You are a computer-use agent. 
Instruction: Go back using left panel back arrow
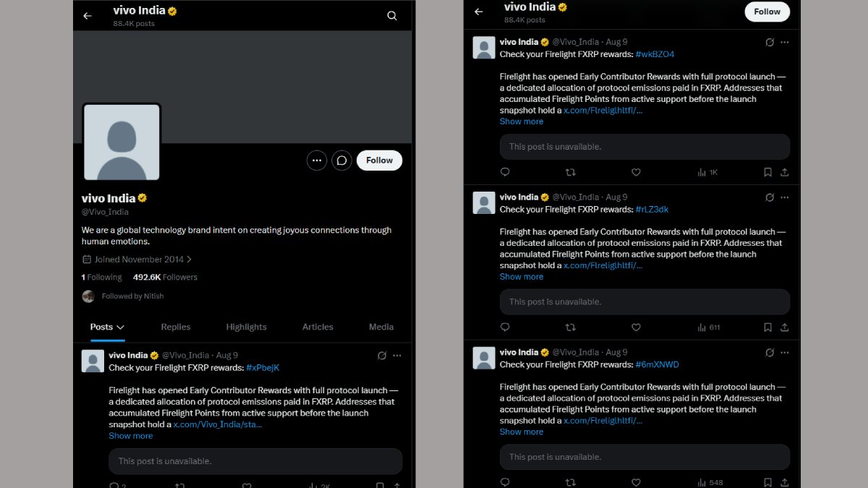pyautogui.click(x=88, y=16)
